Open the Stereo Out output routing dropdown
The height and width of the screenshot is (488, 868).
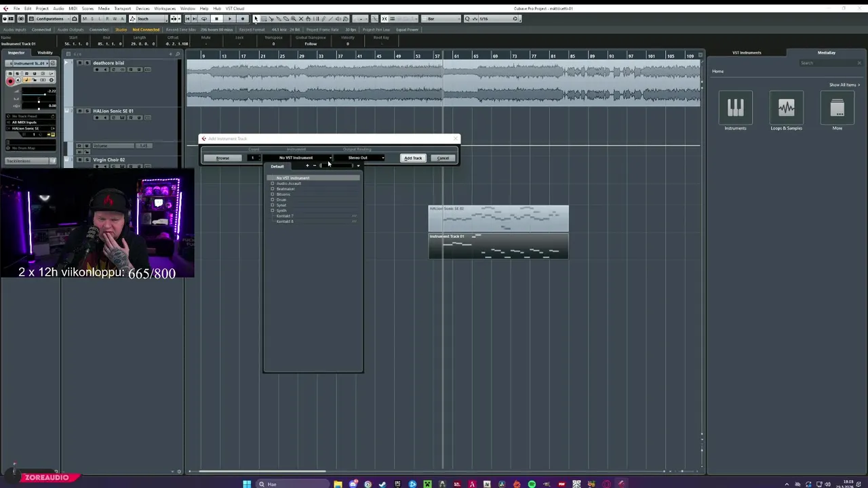(x=359, y=158)
